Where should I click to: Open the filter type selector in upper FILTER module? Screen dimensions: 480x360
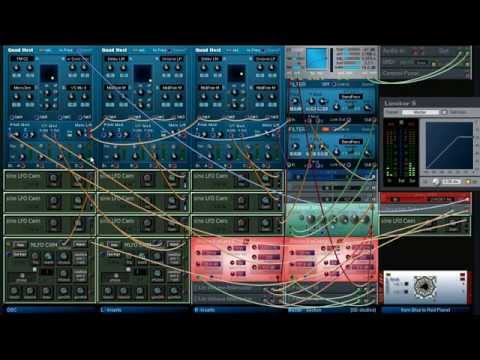pos(350,97)
